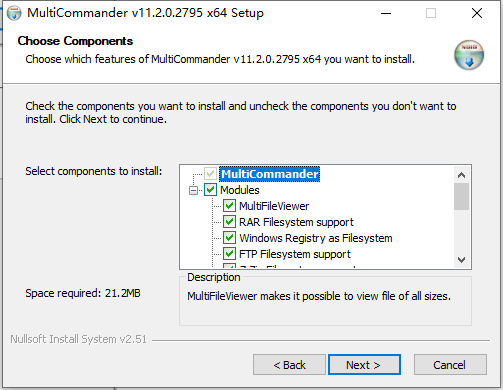Select the MultiFileViewer entry

(x=274, y=206)
